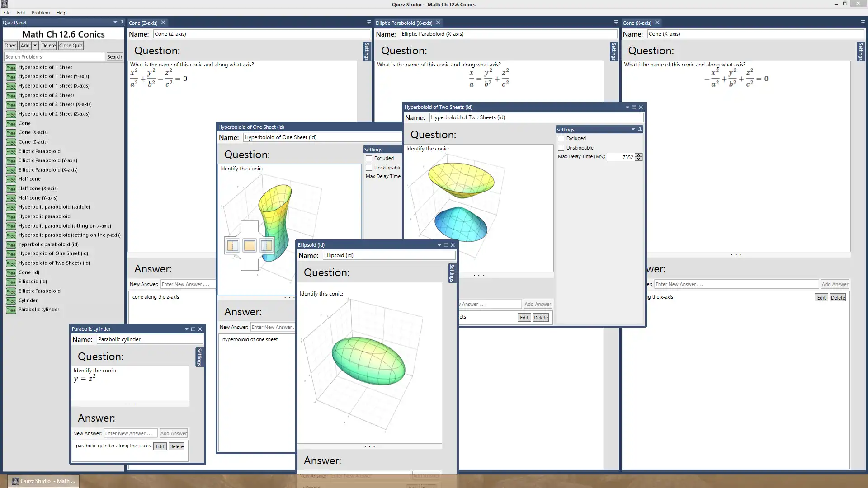
Task: Enable Excluded checkbox in Hyperboloid One Sheet
Action: (368, 158)
